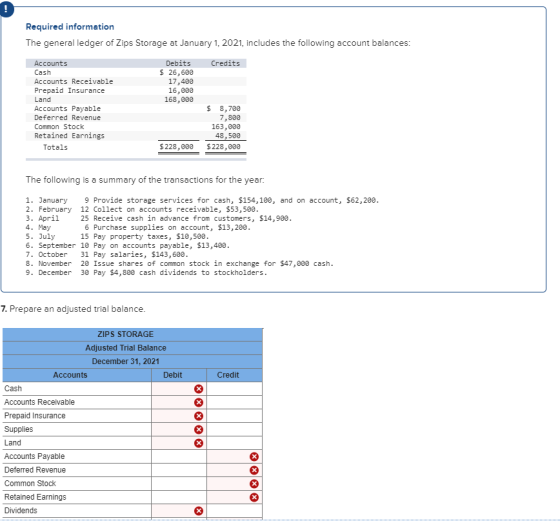Click the Prepaid Insurance account name cell
Viewport: 560px width, 521px height.
pyautogui.click(x=77, y=416)
